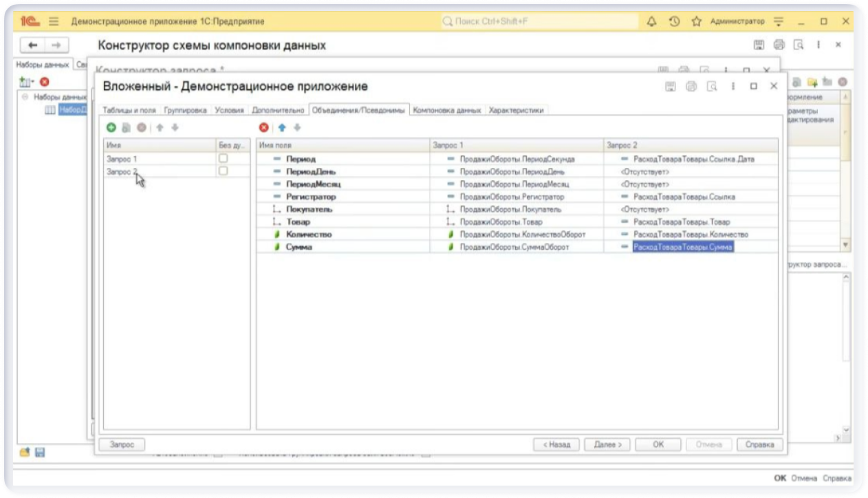868x498 pixels.
Task: Collapse the Наборы данных tree node
Action: [x=25, y=97]
